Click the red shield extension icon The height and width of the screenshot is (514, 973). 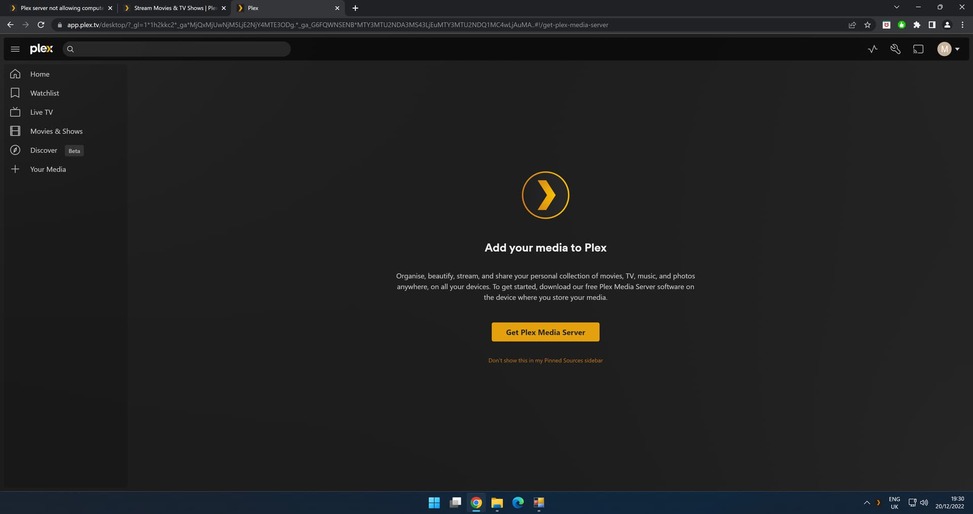pyautogui.click(x=886, y=25)
